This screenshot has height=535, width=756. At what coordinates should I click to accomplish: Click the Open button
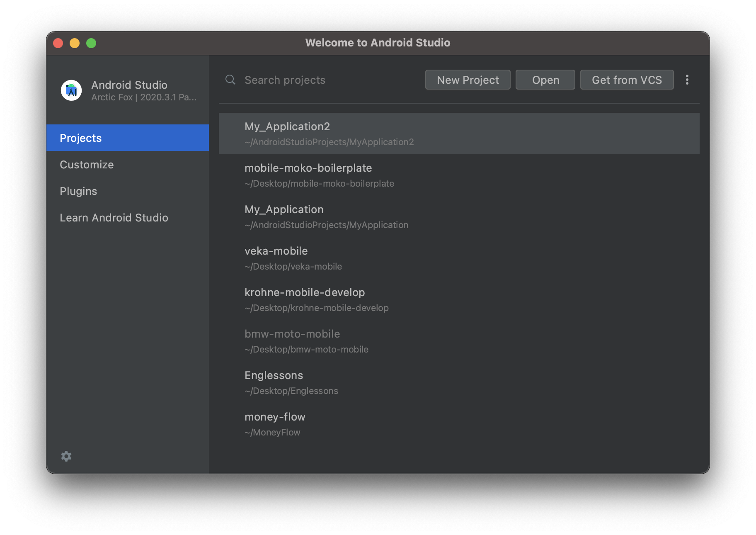(x=545, y=80)
